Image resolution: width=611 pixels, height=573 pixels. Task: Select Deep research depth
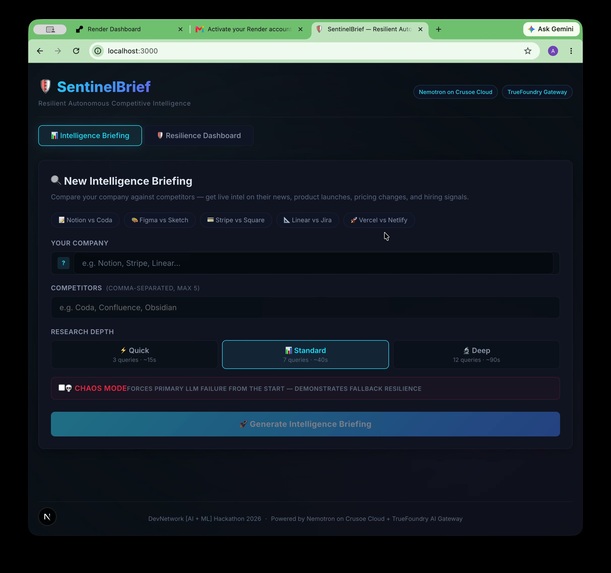click(x=476, y=354)
